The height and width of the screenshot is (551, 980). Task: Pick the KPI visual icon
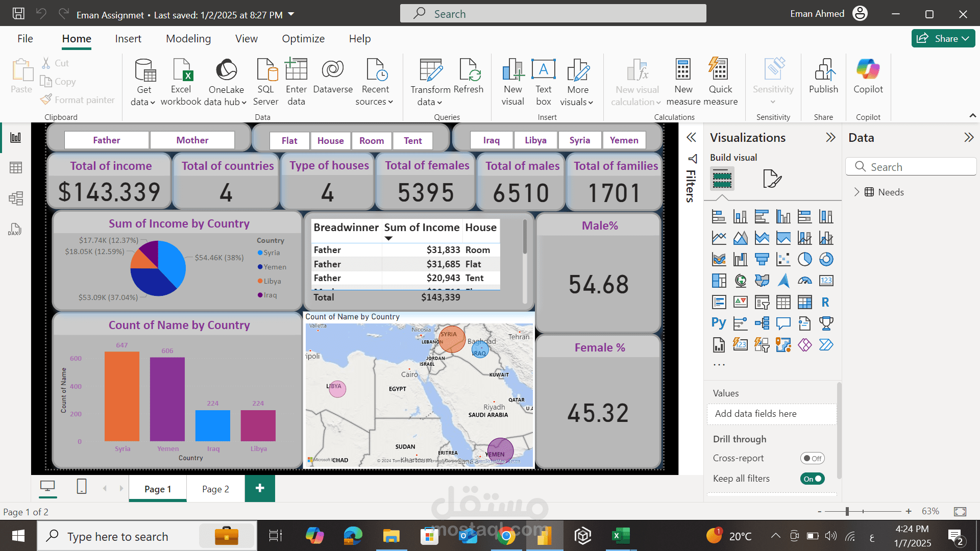point(740,302)
